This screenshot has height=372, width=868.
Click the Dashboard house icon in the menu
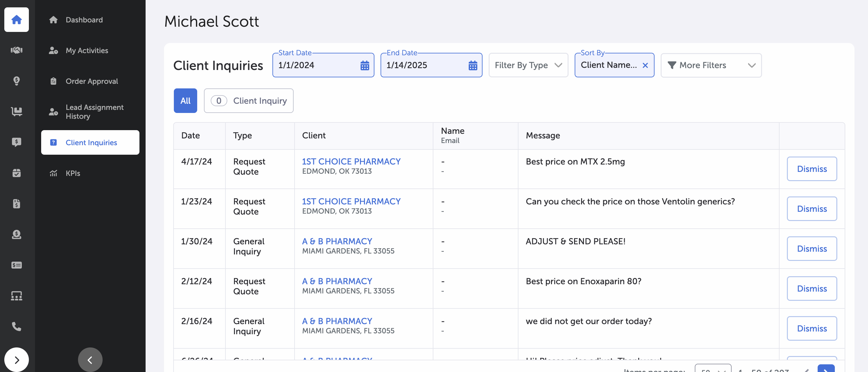[x=53, y=20]
